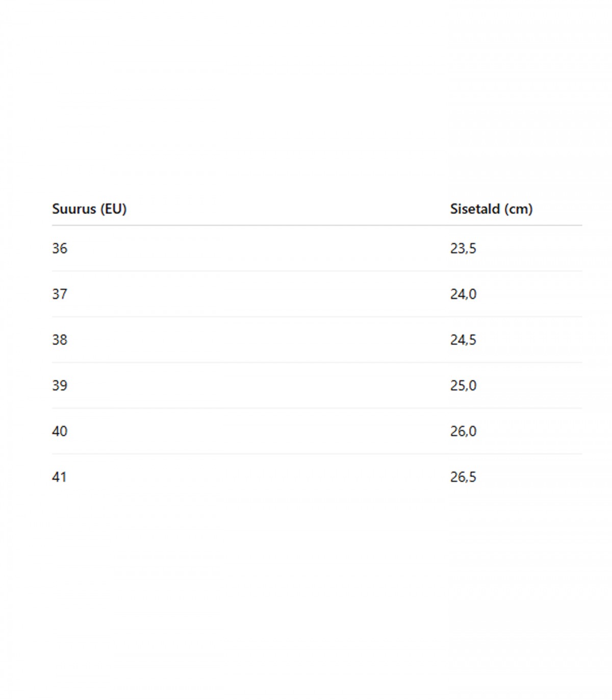This screenshot has height=700, width=612.
Task: Click the 26,0 insole length value
Action: (463, 431)
